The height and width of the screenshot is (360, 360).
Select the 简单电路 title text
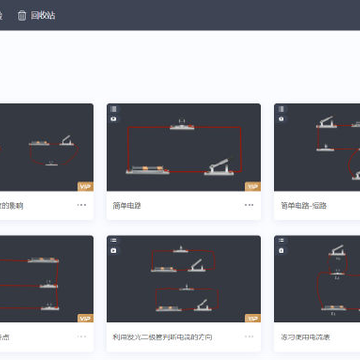[127, 206]
